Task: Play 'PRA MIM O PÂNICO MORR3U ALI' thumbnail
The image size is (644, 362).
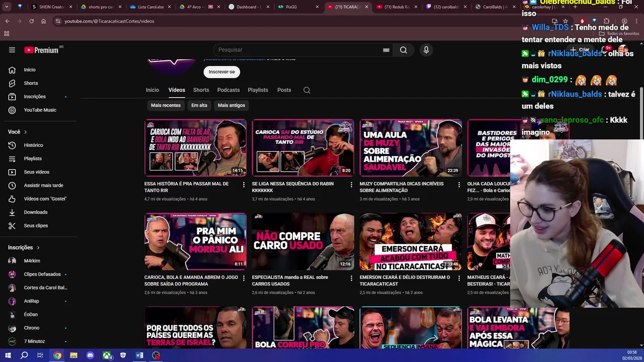Action: click(195, 241)
